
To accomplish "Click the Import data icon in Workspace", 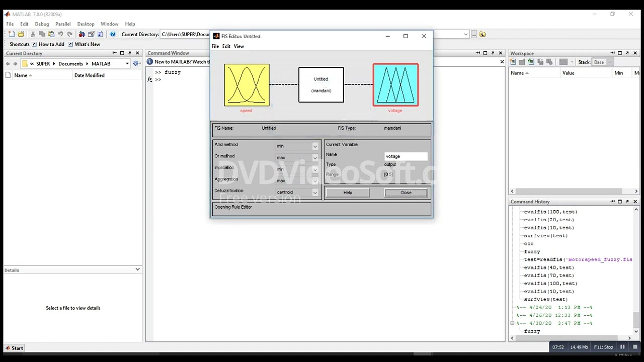I will (531, 62).
